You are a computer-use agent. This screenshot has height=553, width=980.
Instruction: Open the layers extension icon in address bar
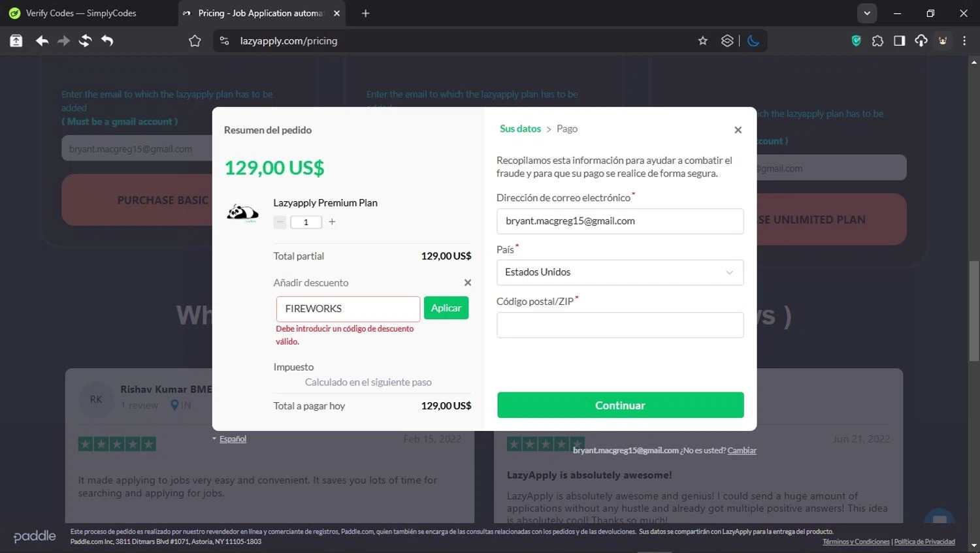pyautogui.click(x=727, y=40)
